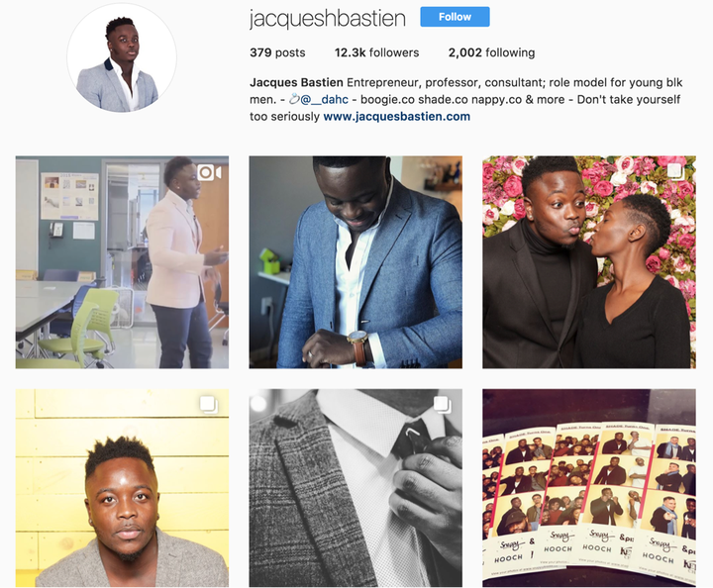View the 379 posts count
The width and height of the screenshot is (713, 588).
coord(277,52)
